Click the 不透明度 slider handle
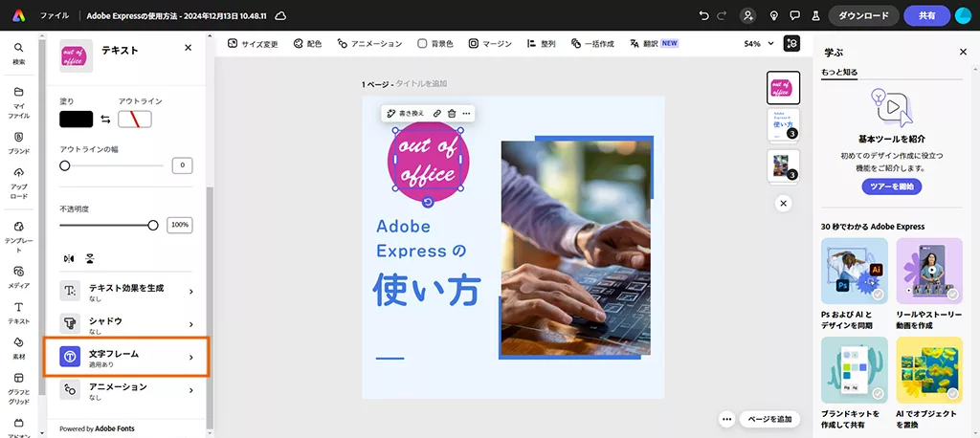This screenshot has width=980, height=438. 153,226
